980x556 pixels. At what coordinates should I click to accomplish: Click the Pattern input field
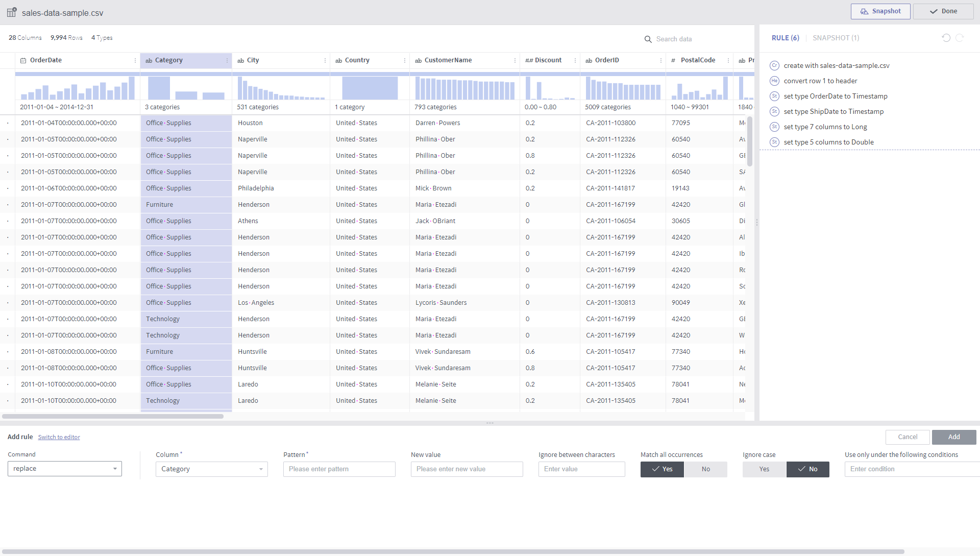pos(339,469)
